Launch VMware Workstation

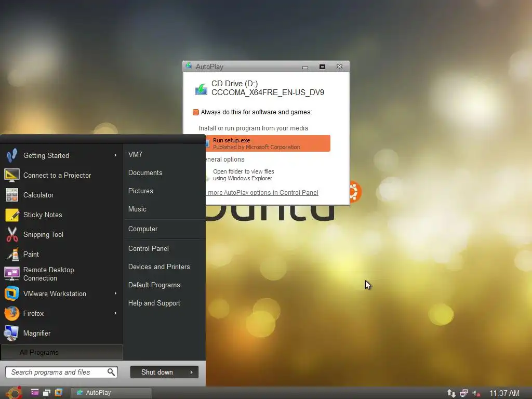[x=61, y=294]
